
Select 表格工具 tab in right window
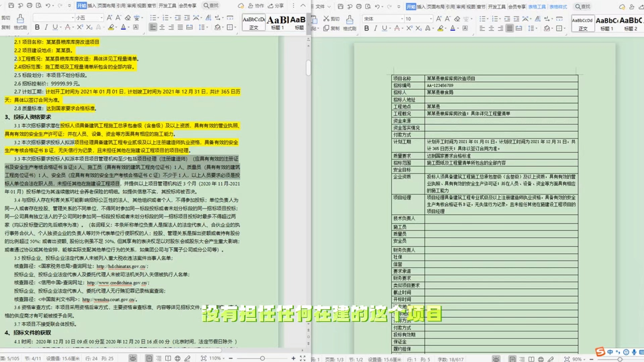(537, 6)
